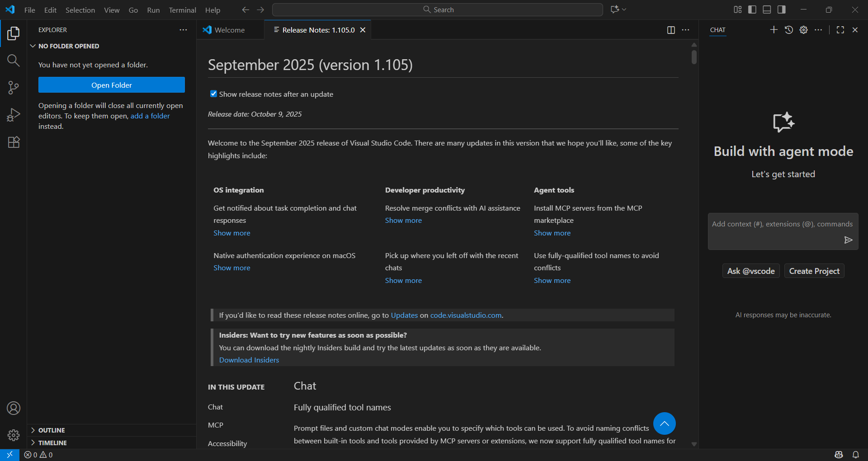Image resolution: width=868 pixels, height=461 pixels.
Task: Open the Run menu
Action: tap(153, 10)
